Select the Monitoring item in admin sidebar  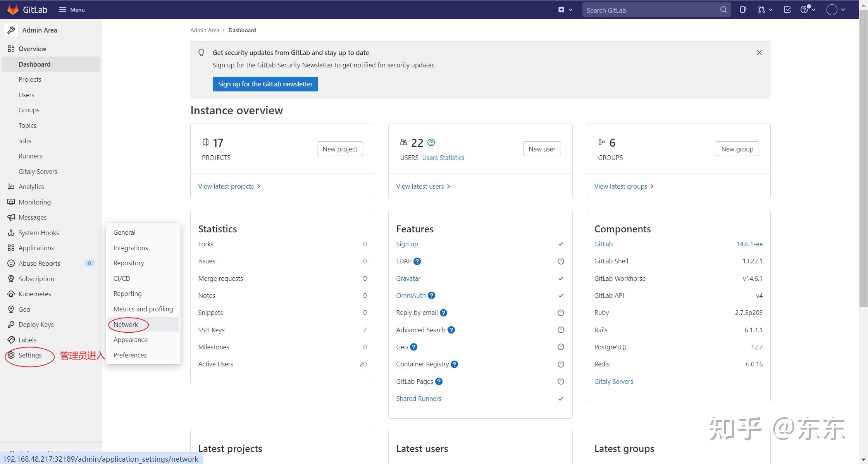[34, 202]
